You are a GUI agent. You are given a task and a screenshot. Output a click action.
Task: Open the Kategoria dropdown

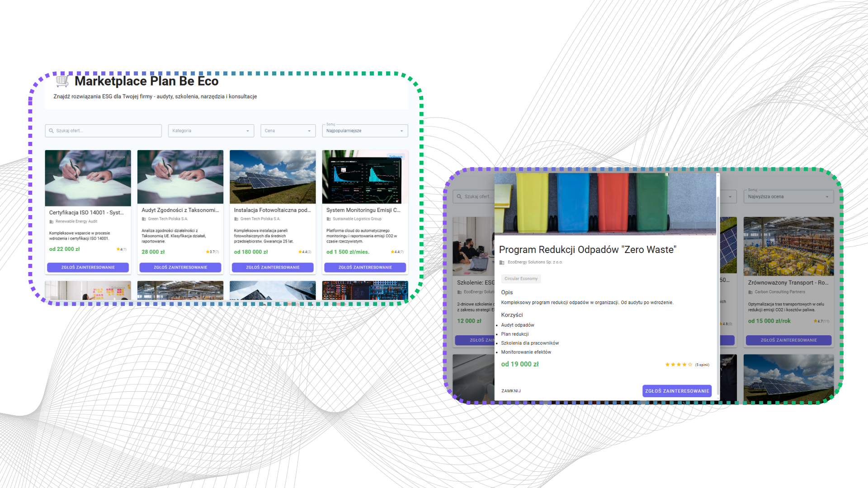211,131
